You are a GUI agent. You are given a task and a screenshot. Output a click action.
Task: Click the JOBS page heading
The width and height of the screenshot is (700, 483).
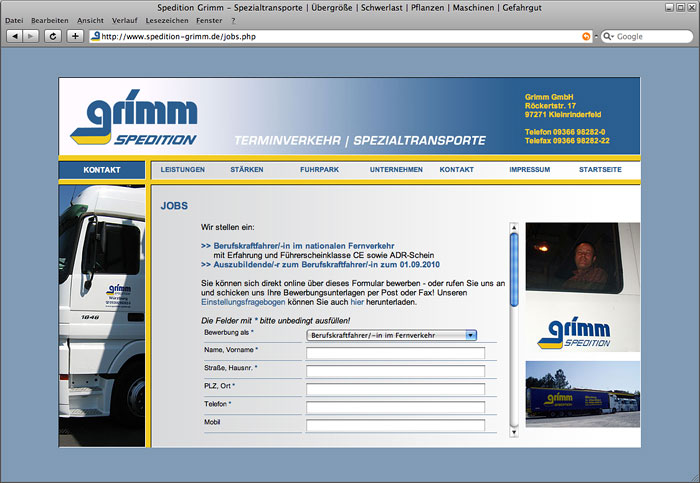[174, 206]
